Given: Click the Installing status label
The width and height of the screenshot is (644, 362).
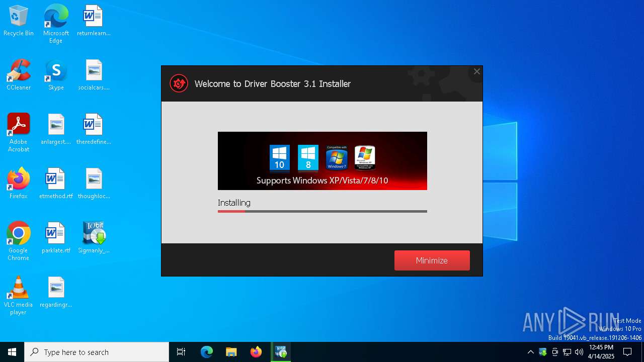Looking at the screenshot, I should point(234,203).
